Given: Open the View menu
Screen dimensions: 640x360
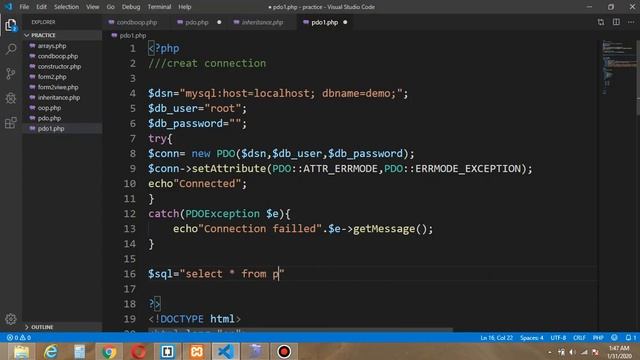Looking at the screenshot, I should [93, 7].
